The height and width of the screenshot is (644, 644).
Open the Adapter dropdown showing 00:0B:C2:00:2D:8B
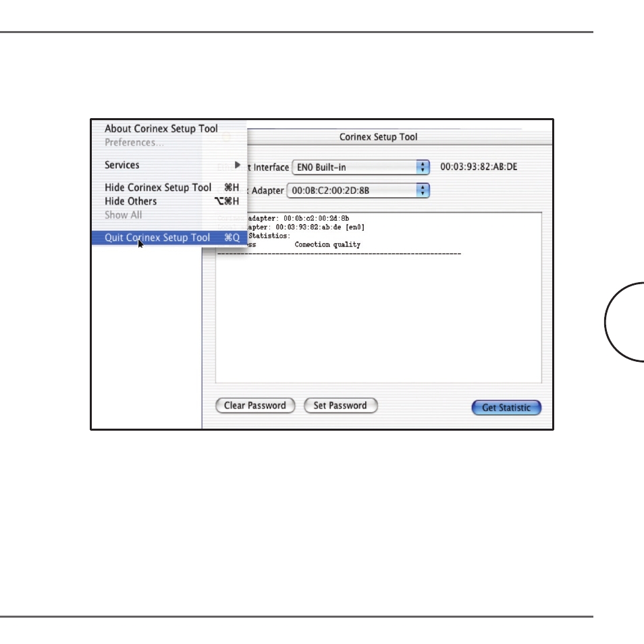358,190
